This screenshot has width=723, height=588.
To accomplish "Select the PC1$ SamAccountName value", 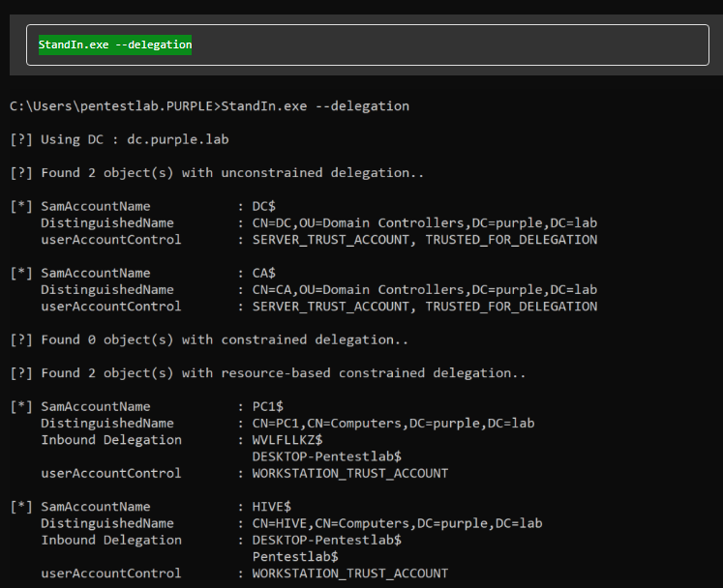I will coord(268,406).
